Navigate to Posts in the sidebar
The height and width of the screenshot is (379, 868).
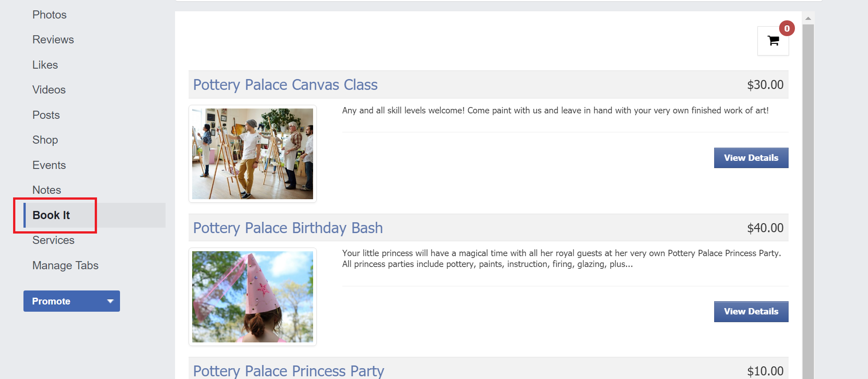pyautogui.click(x=46, y=115)
